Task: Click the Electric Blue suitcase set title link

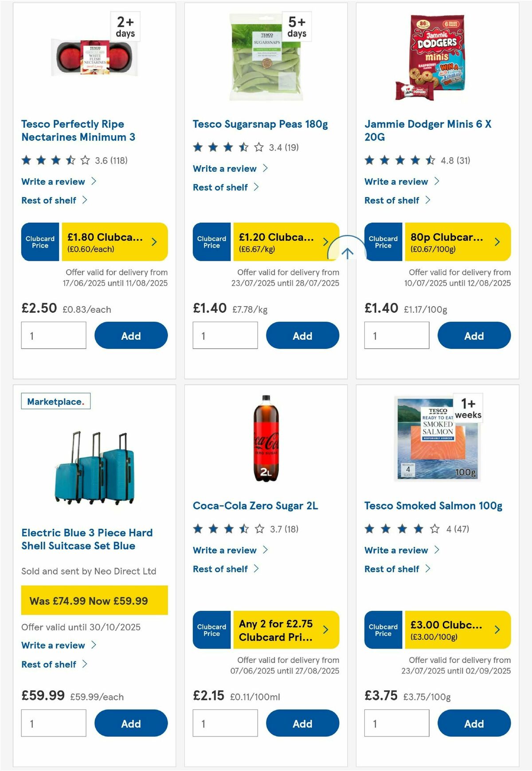Action: coord(87,539)
